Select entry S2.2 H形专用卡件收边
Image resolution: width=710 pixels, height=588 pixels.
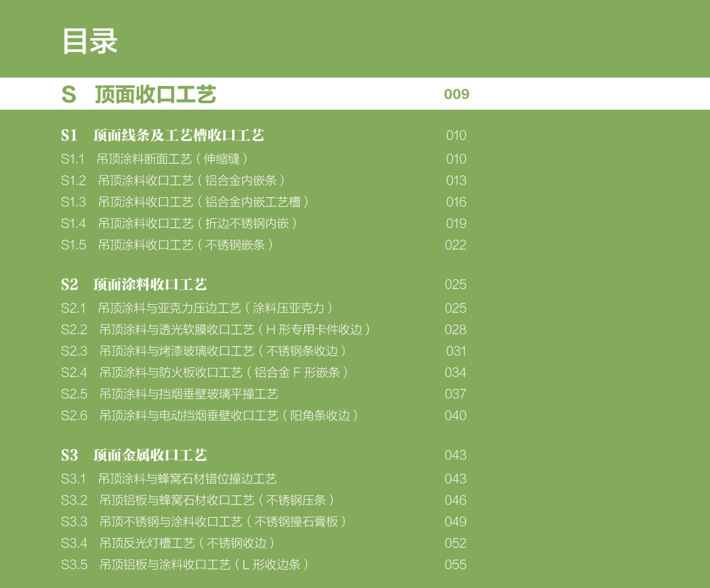click(216, 330)
